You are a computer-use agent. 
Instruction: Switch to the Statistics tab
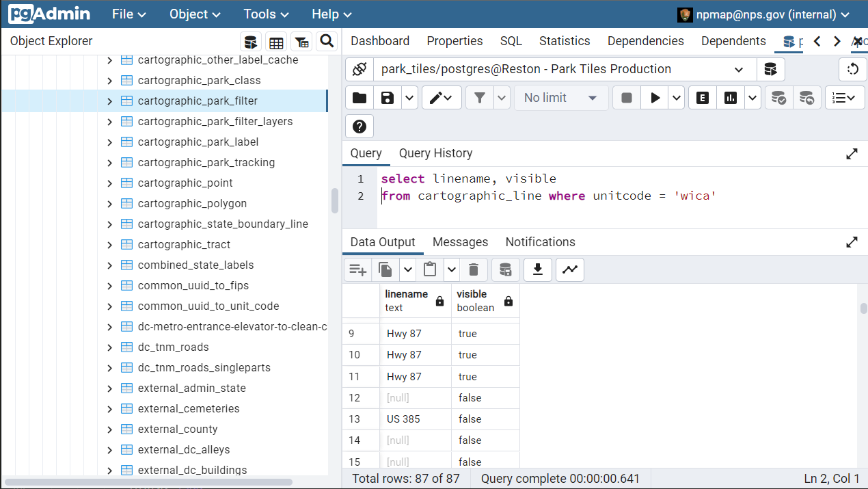(x=565, y=41)
